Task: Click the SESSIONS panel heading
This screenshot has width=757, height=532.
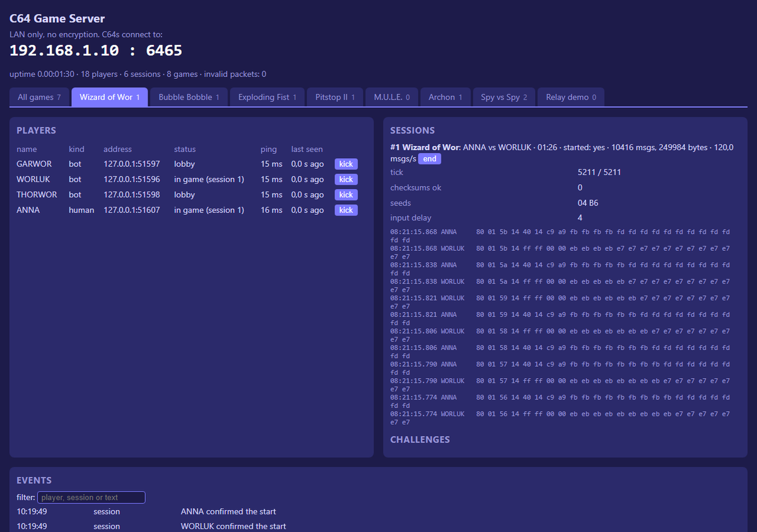Action: tap(413, 130)
